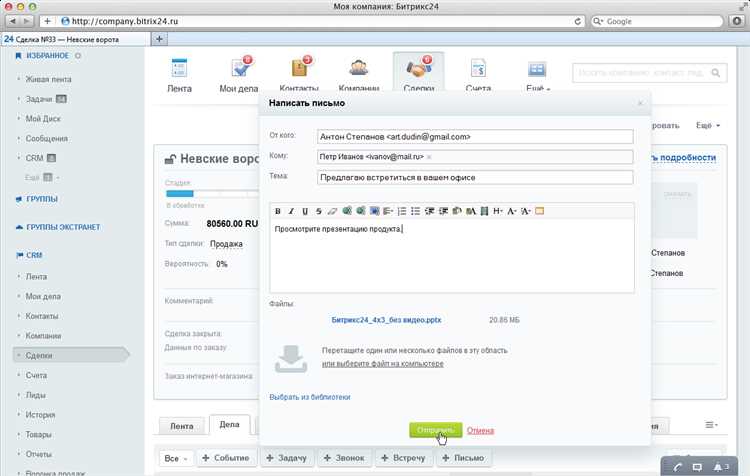Viewport: 750px width, 476px height.
Task: Open attached file Битрикс24_4x3_без видео.pptx
Action: (x=386, y=320)
